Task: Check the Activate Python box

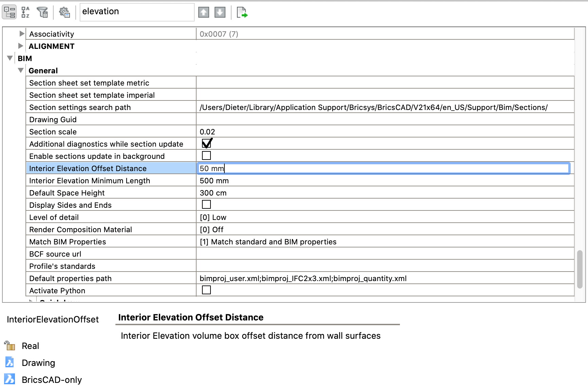Action: tap(206, 290)
